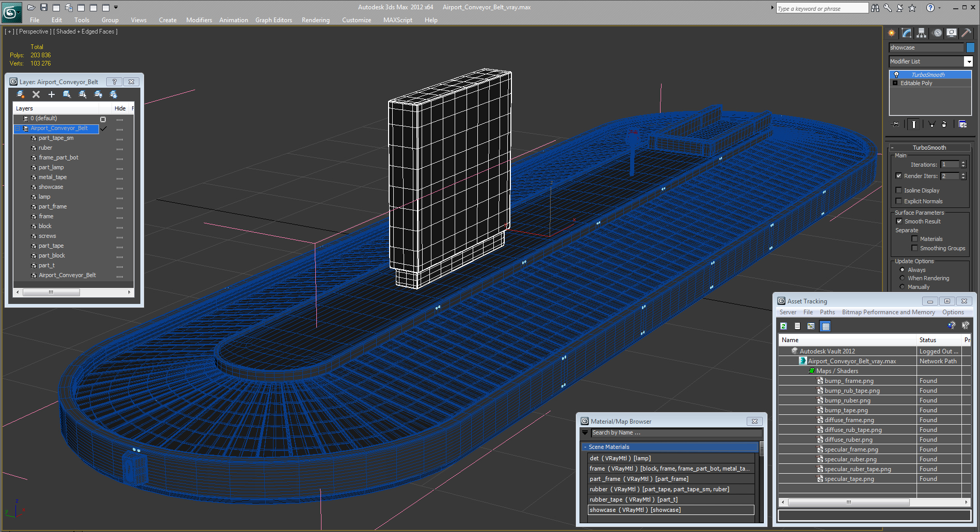980x532 pixels.
Task: Toggle the Render Iters checkbox
Action: click(899, 176)
